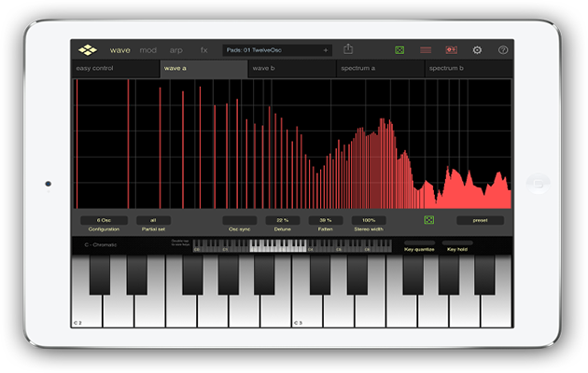The height and width of the screenshot is (373, 588).
Task: Tap the app logo icon
Action: pyautogui.click(x=87, y=49)
